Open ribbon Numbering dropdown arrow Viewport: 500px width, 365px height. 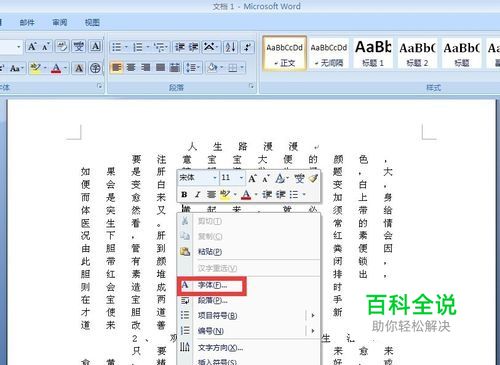pos(148,47)
